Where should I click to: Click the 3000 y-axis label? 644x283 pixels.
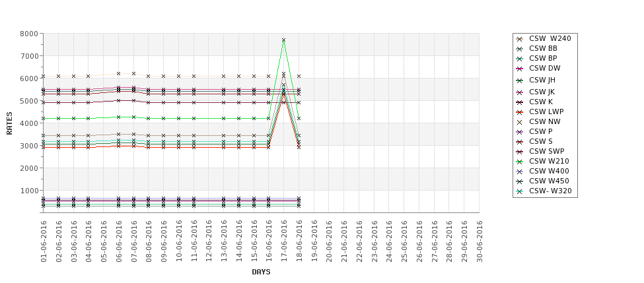coord(29,146)
